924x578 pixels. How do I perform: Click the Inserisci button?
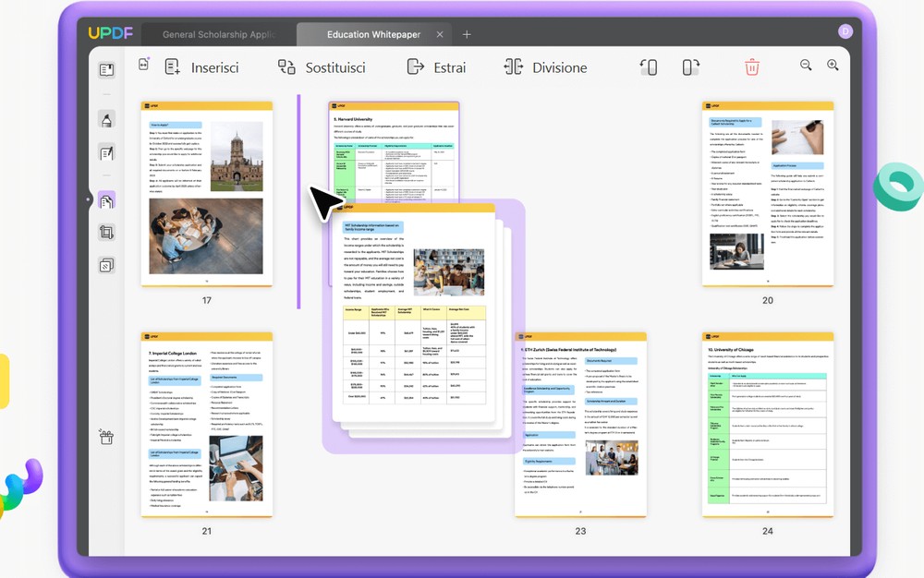tap(201, 67)
